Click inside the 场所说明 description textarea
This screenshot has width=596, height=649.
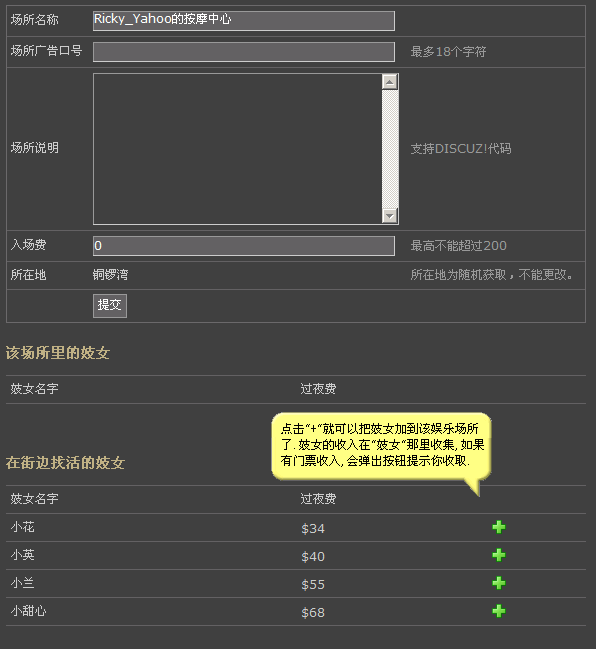(237, 149)
